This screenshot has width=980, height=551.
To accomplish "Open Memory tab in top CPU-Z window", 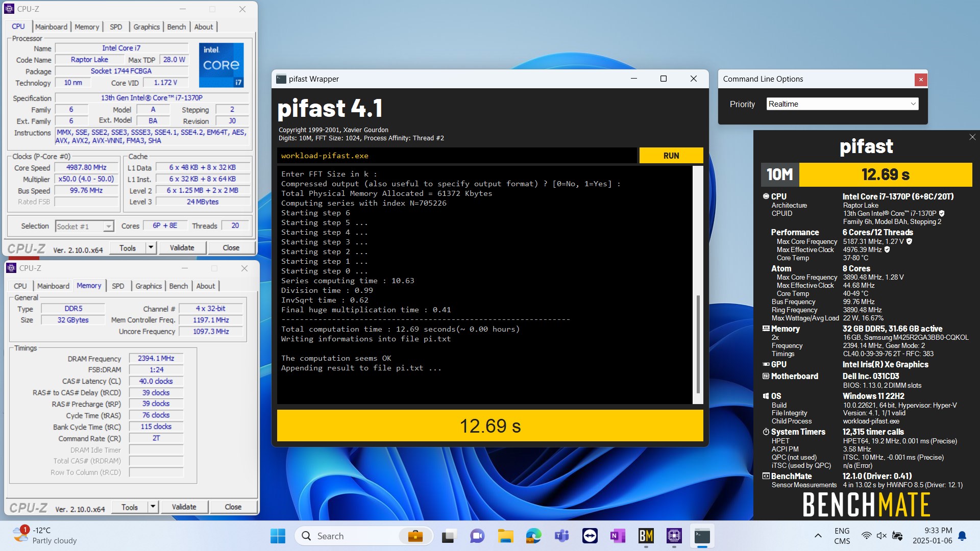I will [x=87, y=27].
